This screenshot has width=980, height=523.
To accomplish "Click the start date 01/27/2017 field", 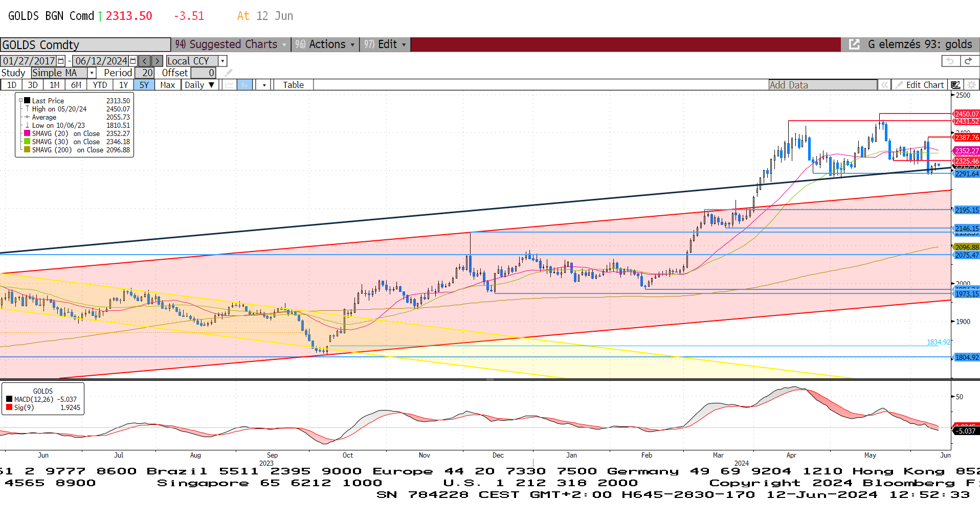I will (29, 61).
